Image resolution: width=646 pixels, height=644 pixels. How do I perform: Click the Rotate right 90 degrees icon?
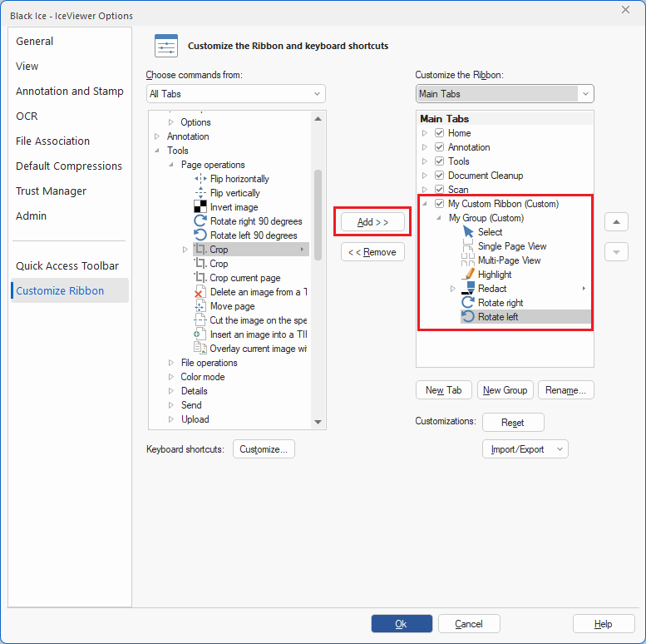pyautogui.click(x=200, y=221)
